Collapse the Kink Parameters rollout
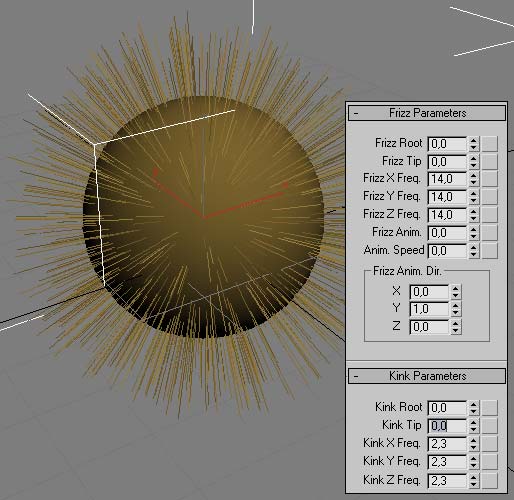 [427, 376]
